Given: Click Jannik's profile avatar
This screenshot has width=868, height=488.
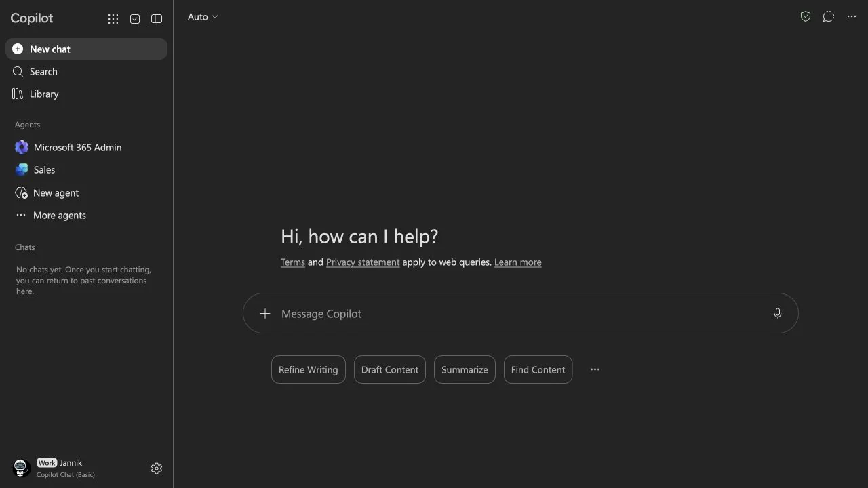Looking at the screenshot, I should (21, 468).
